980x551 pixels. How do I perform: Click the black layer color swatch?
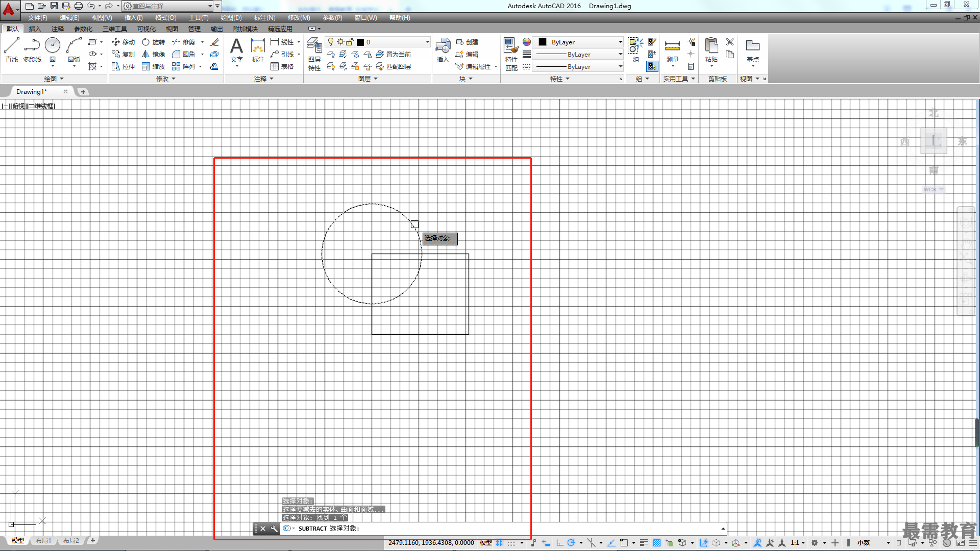tap(360, 42)
